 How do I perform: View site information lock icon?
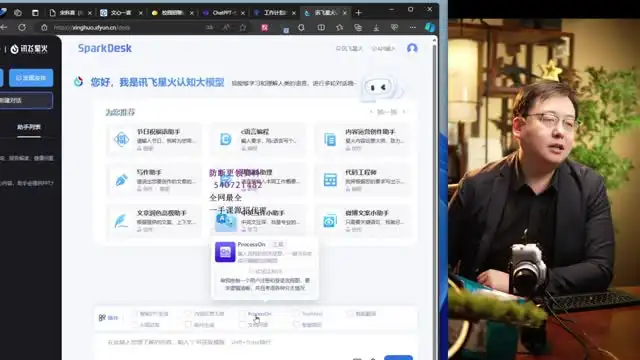coord(44,28)
